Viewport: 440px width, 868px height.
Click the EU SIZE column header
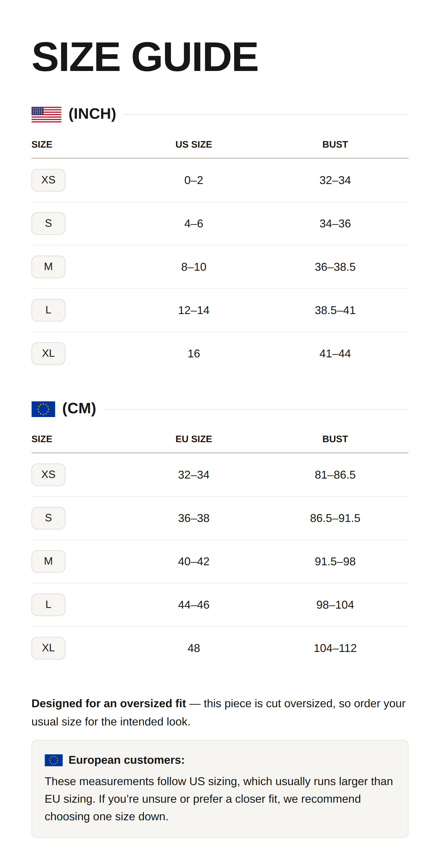[194, 439]
